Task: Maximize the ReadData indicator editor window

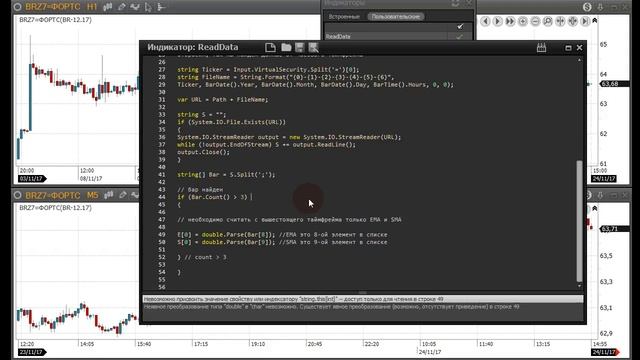Action: [568, 48]
